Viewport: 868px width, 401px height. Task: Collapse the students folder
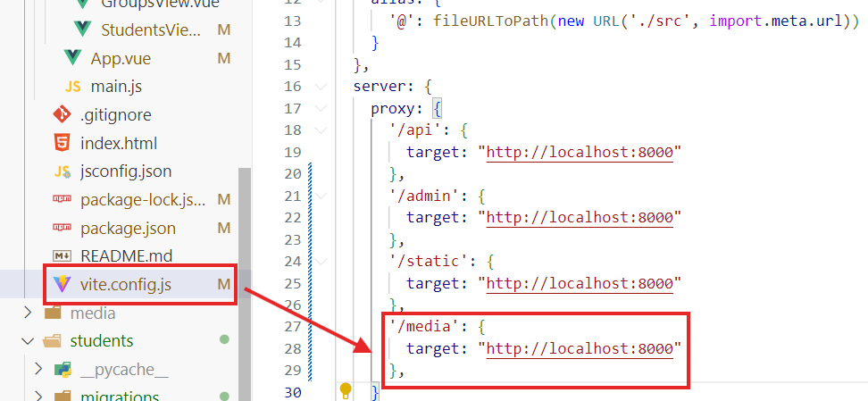click(28, 341)
